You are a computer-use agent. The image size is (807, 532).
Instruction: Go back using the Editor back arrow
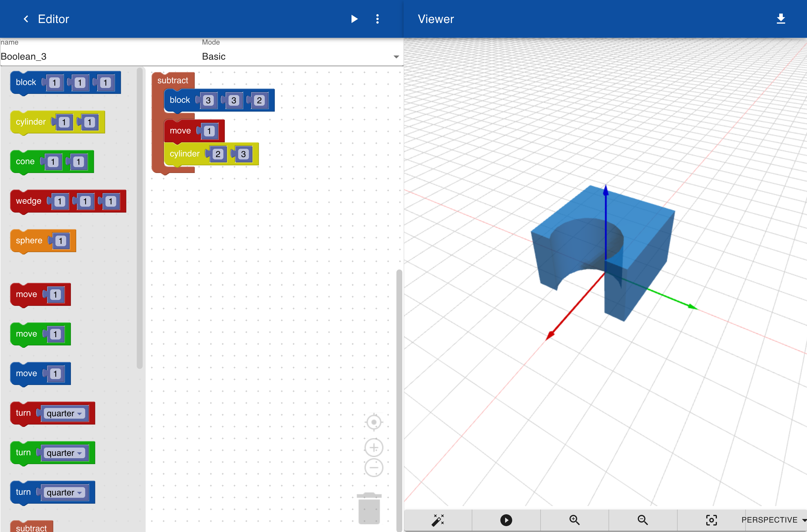pos(26,19)
